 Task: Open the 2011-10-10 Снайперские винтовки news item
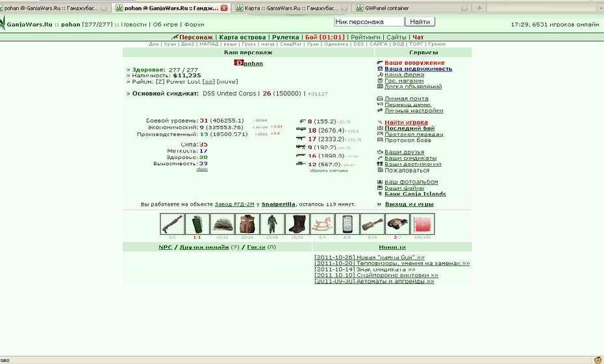(x=376, y=275)
